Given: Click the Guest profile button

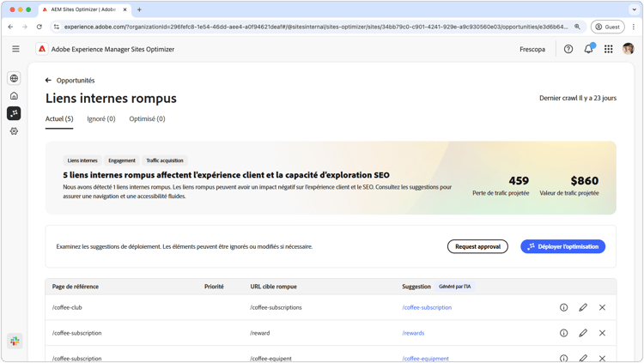Looking at the screenshot, I should tap(607, 27).
